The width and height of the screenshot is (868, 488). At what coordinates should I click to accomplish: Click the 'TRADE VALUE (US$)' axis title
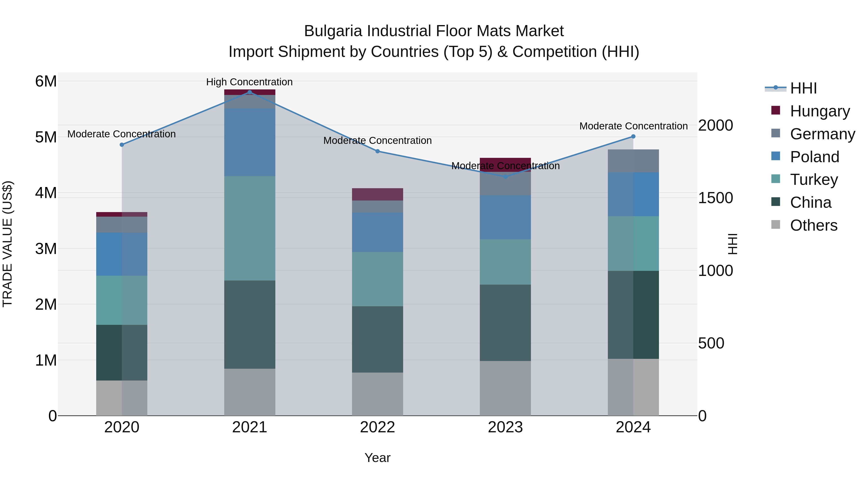coord(7,244)
